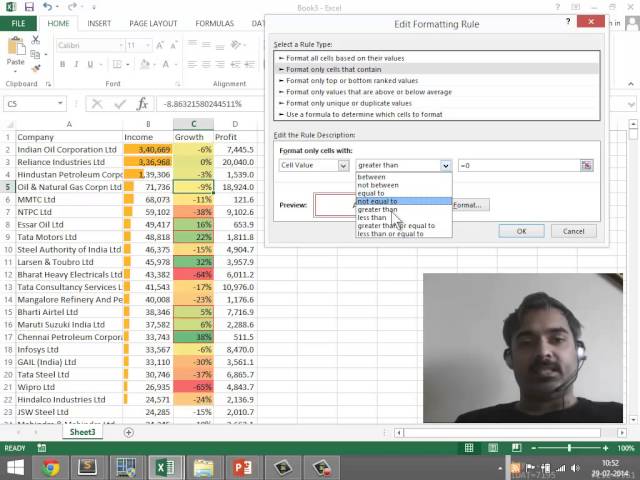Click the Save disk icon

29,7
